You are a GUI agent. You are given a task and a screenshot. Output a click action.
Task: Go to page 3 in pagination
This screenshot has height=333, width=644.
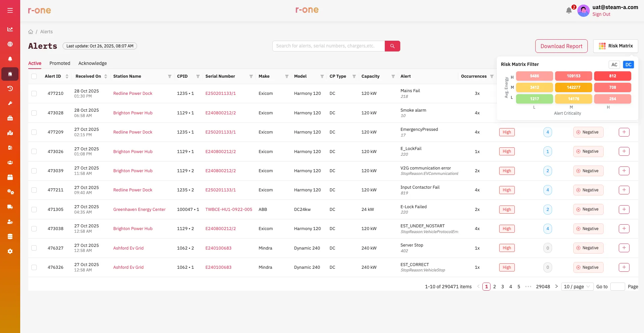(503, 287)
